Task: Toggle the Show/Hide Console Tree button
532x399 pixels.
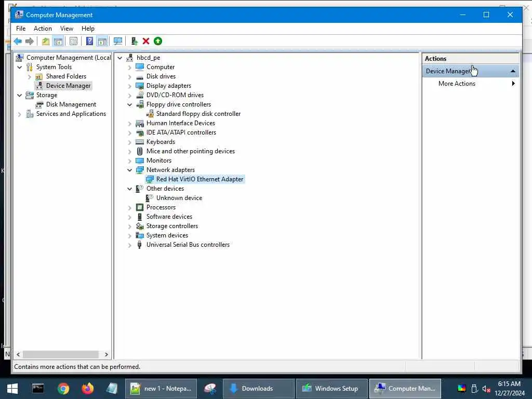Action: pyautogui.click(x=58, y=42)
